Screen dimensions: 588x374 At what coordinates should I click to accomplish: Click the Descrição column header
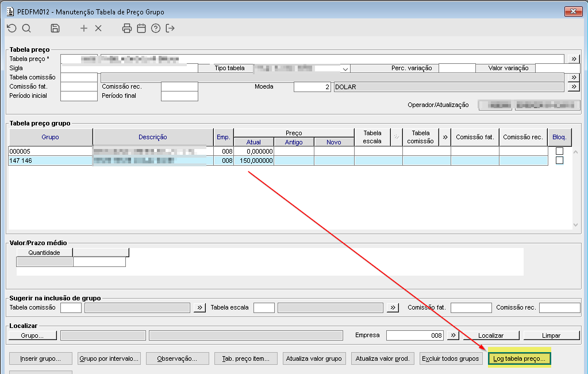pos(153,137)
